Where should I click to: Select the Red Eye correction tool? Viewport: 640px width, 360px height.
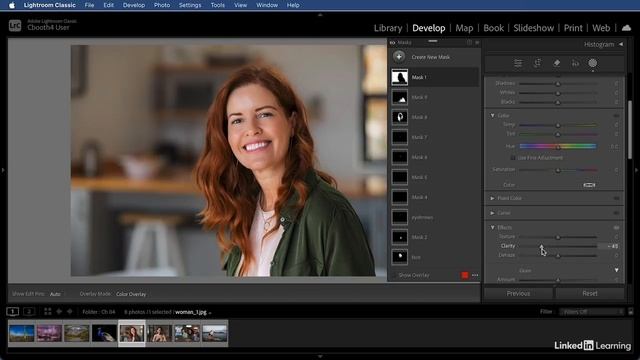(576, 63)
